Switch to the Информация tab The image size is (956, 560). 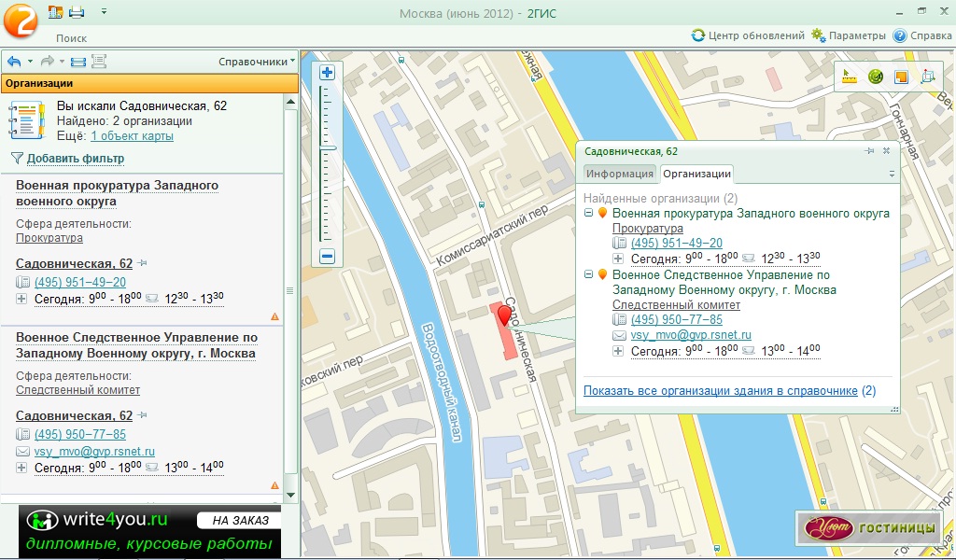pos(620,174)
